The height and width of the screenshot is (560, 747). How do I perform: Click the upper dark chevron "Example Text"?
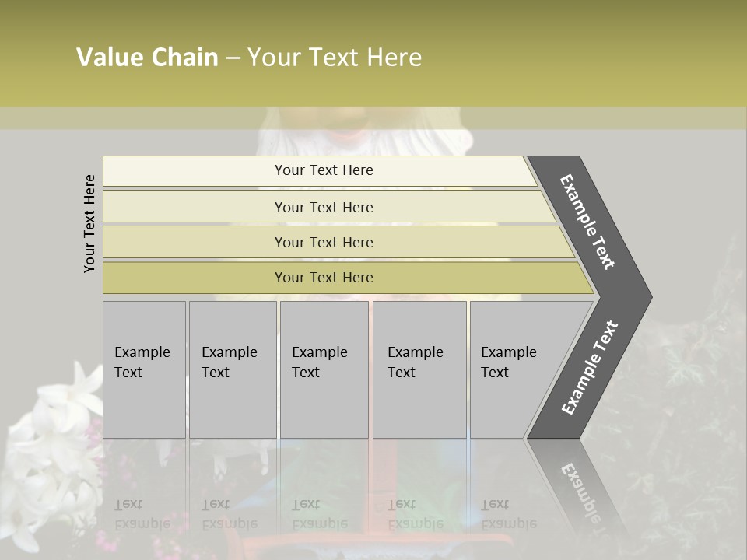(588, 222)
